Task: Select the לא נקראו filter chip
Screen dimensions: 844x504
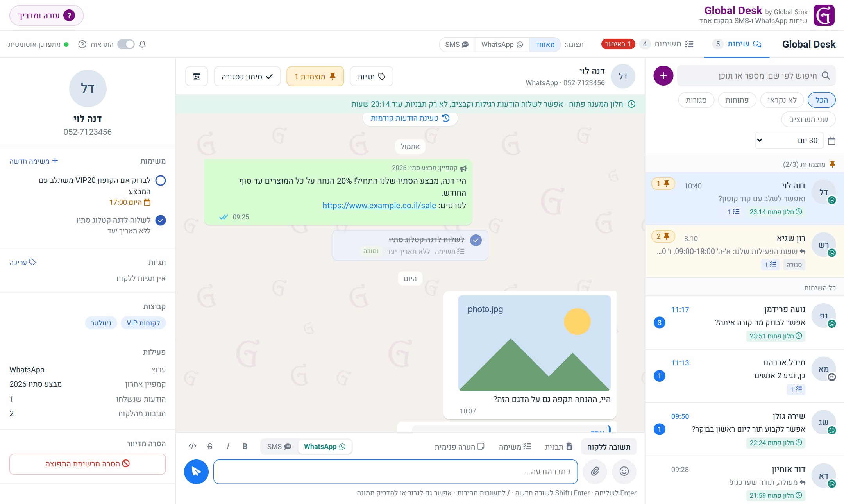Action: pos(782,100)
